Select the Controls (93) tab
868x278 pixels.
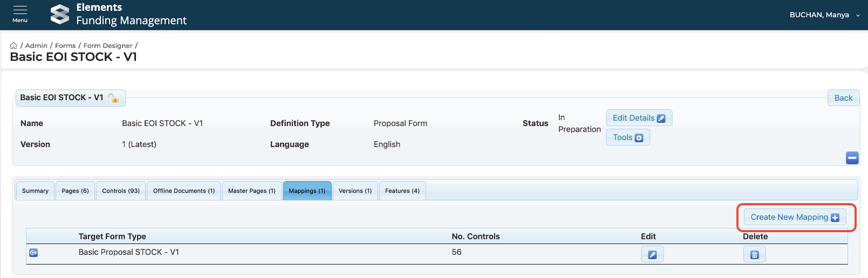[x=121, y=191]
